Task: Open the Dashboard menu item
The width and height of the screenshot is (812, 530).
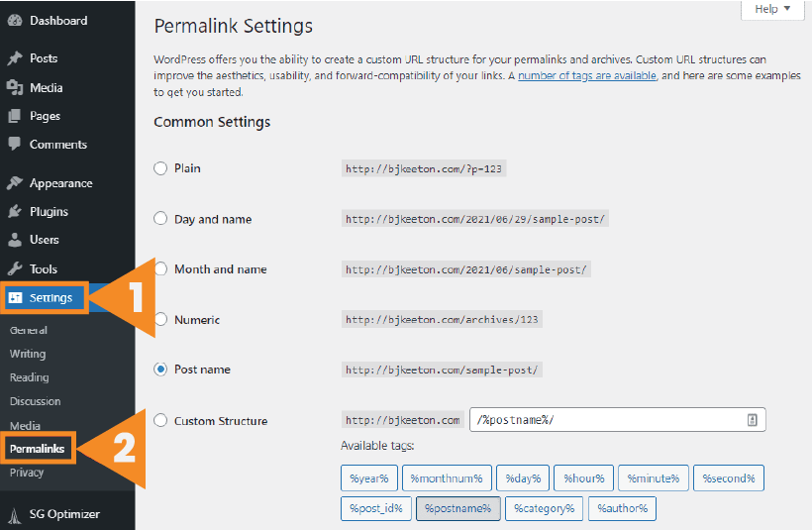Action: tap(58, 21)
